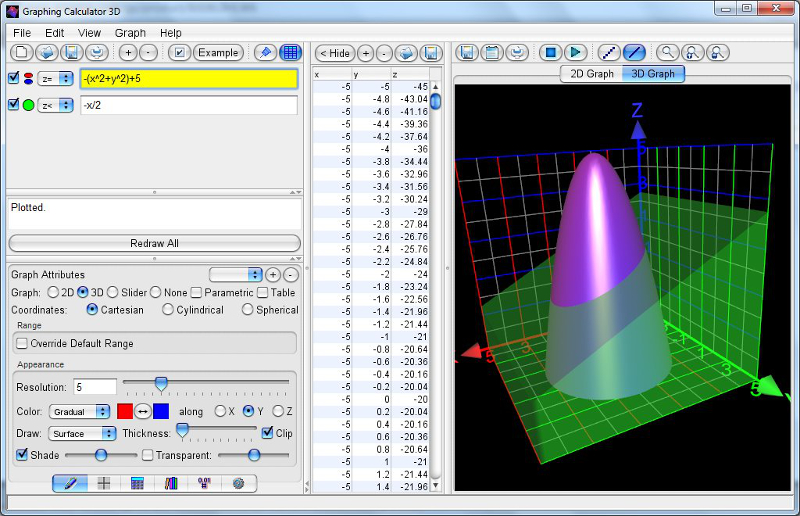800x516 pixels.
Task: Open the Edit menu
Action: click(55, 33)
